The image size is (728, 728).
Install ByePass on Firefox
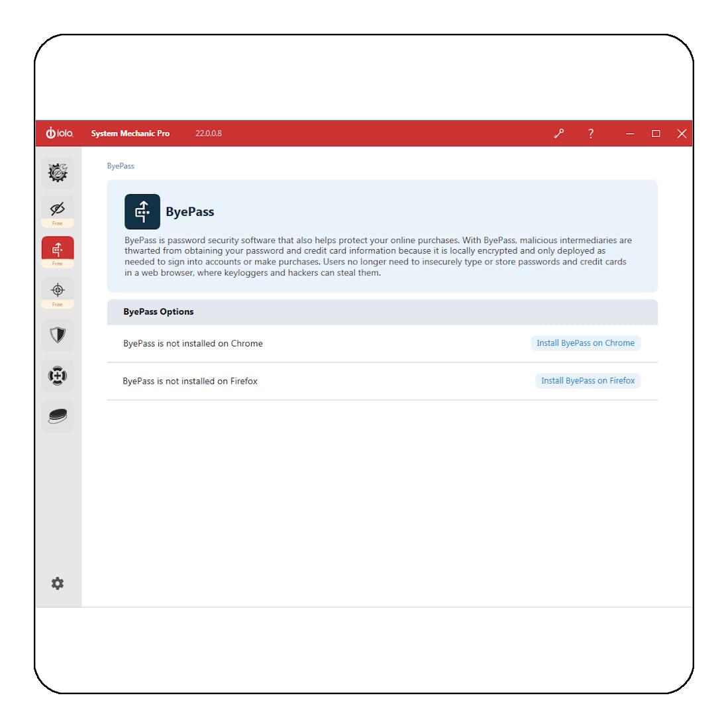[x=588, y=381]
